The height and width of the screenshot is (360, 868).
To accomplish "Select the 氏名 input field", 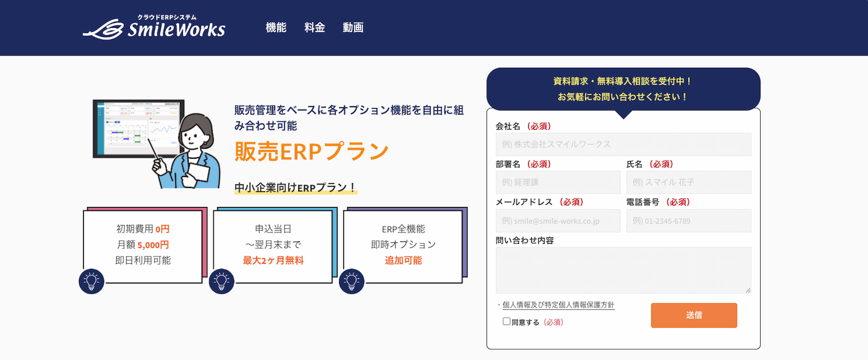I will pos(689,183).
